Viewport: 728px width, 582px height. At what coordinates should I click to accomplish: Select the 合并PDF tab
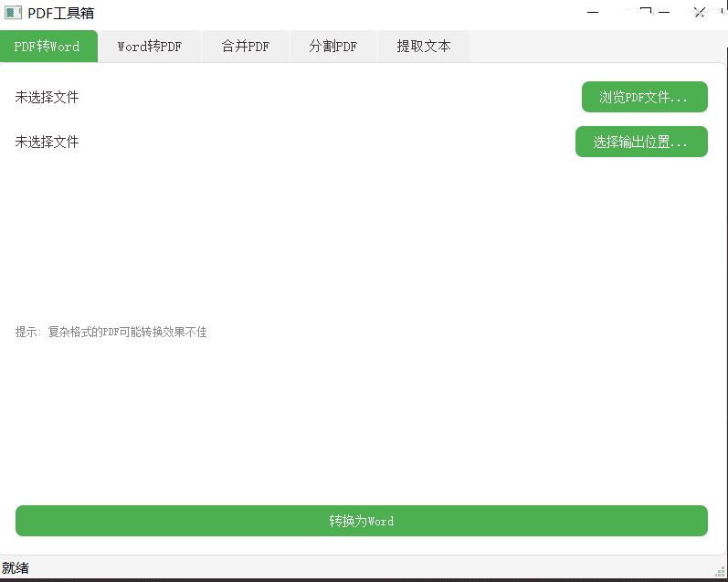tap(245, 47)
